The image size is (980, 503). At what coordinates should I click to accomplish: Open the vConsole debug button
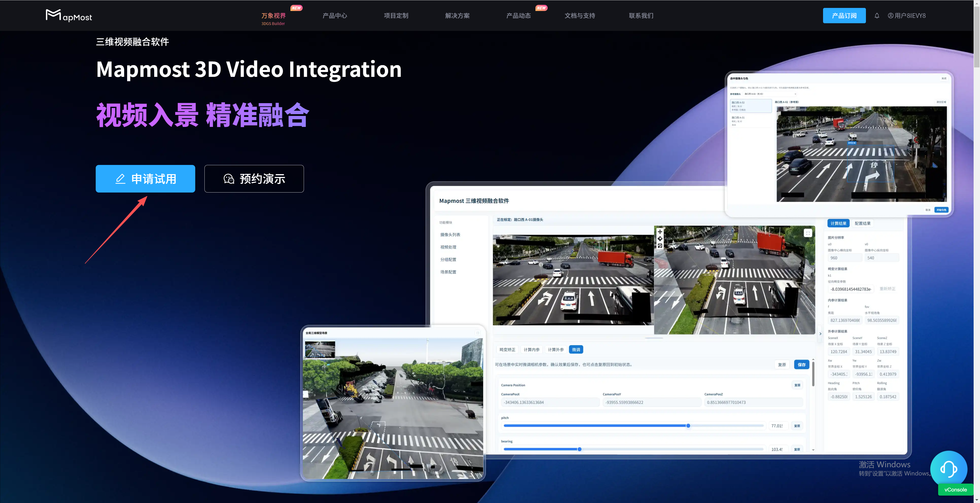[x=955, y=490]
